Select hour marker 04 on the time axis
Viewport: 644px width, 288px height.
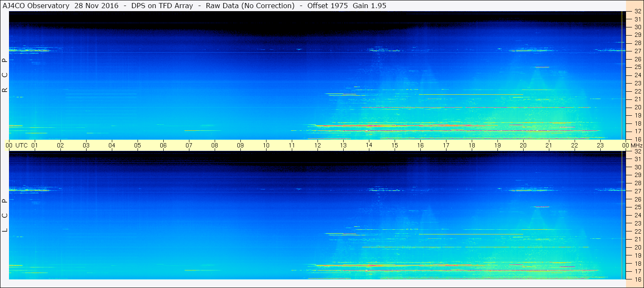click(x=112, y=145)
